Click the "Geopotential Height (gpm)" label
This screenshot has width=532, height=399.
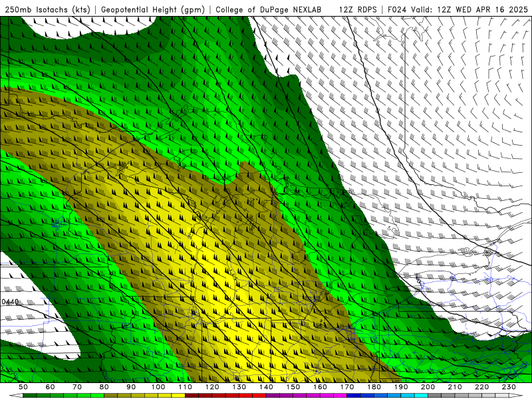point(153,9)
